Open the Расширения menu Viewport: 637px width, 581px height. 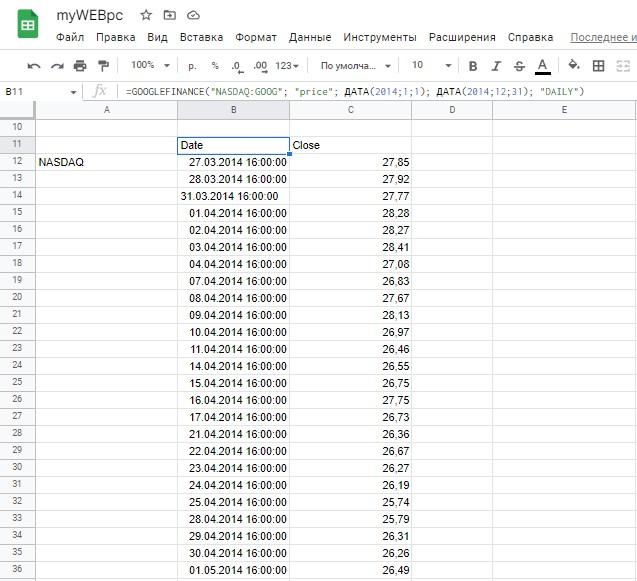[462, 37]
